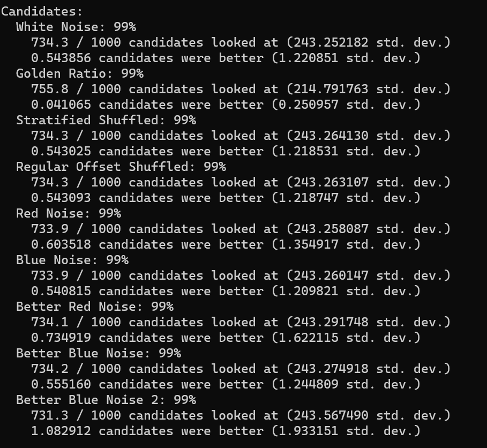Click the 1.082912 candidates were better value
Image resolution: width=487 pixels, height=448 pixels.
(61, 430)
